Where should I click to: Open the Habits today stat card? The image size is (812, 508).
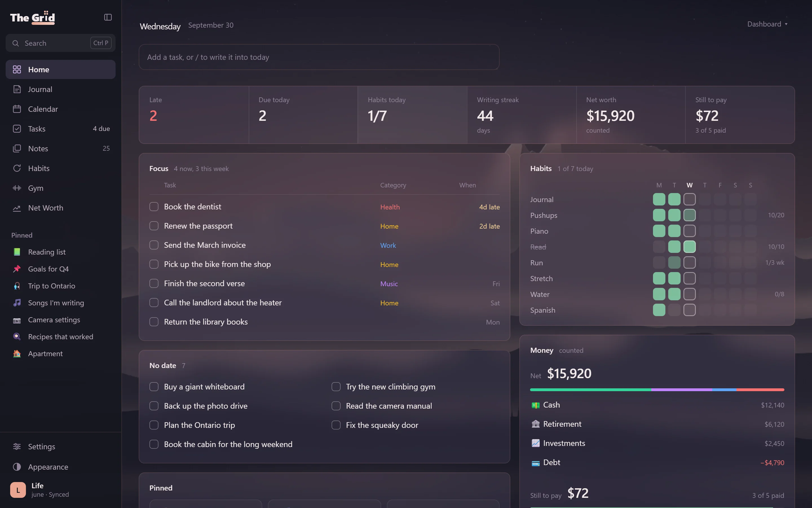point(412,115)
